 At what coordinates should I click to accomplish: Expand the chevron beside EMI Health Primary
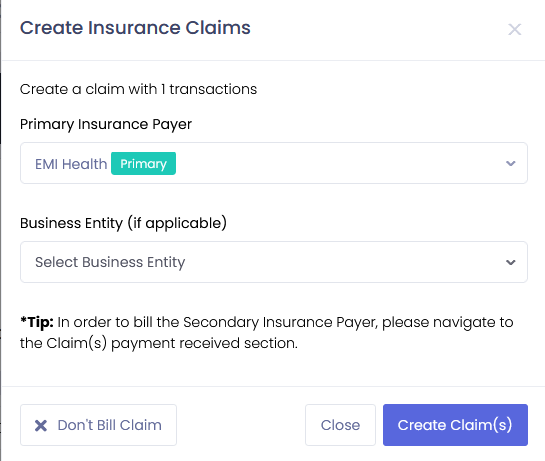click(510, 163)
